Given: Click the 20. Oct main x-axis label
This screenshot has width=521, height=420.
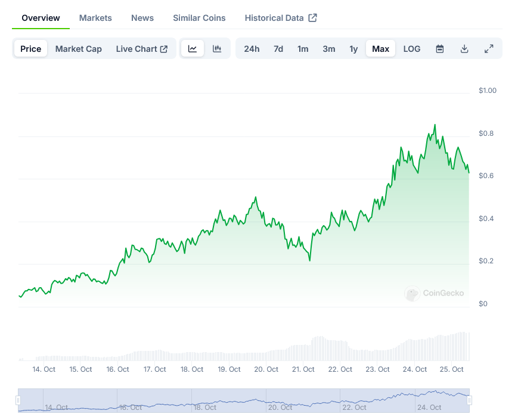Looking at the screenshot, I should tap(266, 369).
